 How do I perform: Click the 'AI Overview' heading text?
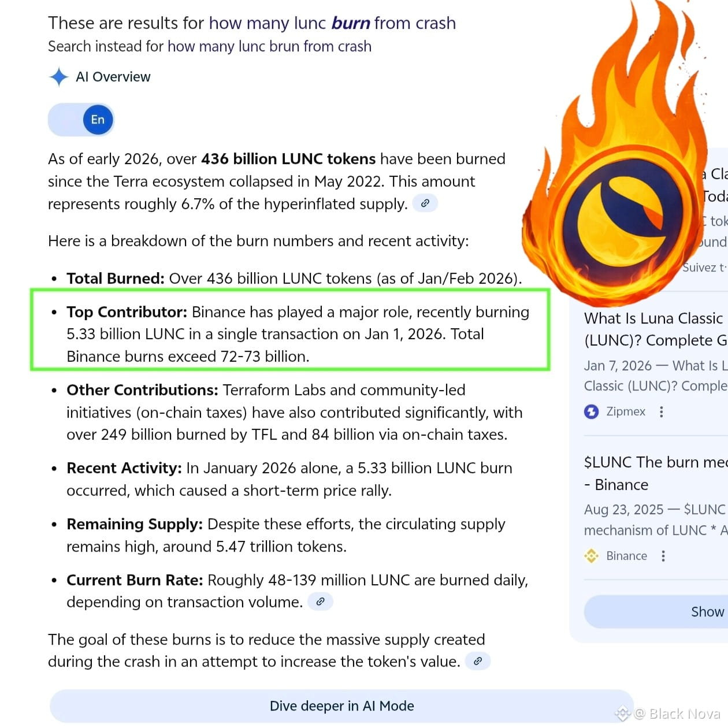pos(113,77)
